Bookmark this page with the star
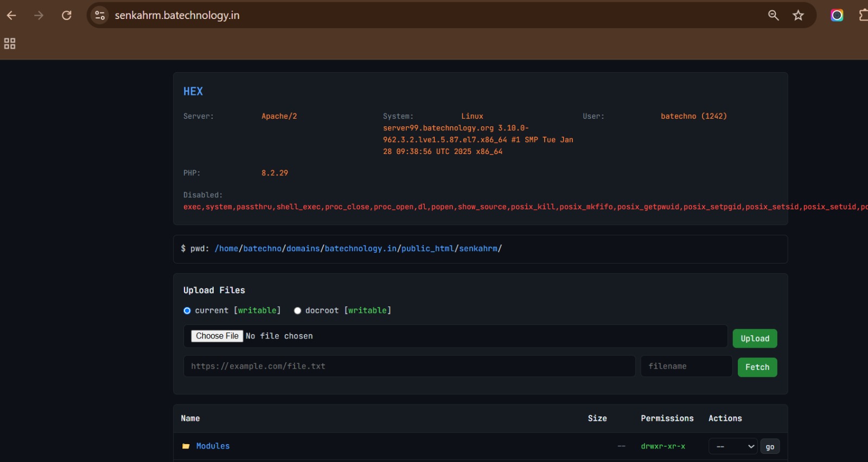 [798, 15]
